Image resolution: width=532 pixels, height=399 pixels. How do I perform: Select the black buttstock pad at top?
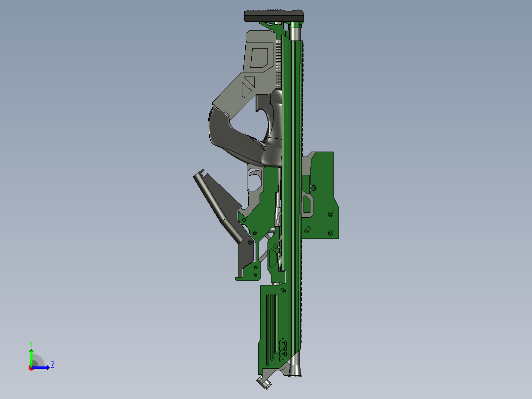(274, 16)
